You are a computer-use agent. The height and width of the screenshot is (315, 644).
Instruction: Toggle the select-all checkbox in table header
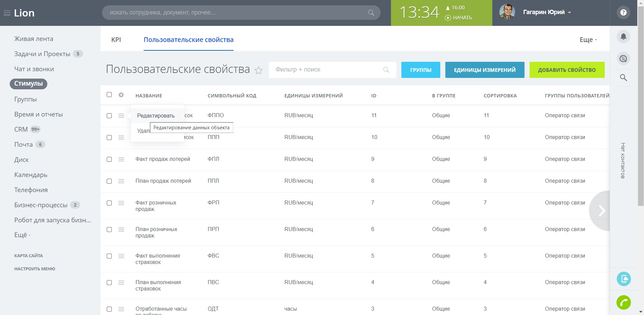(109, 95)
